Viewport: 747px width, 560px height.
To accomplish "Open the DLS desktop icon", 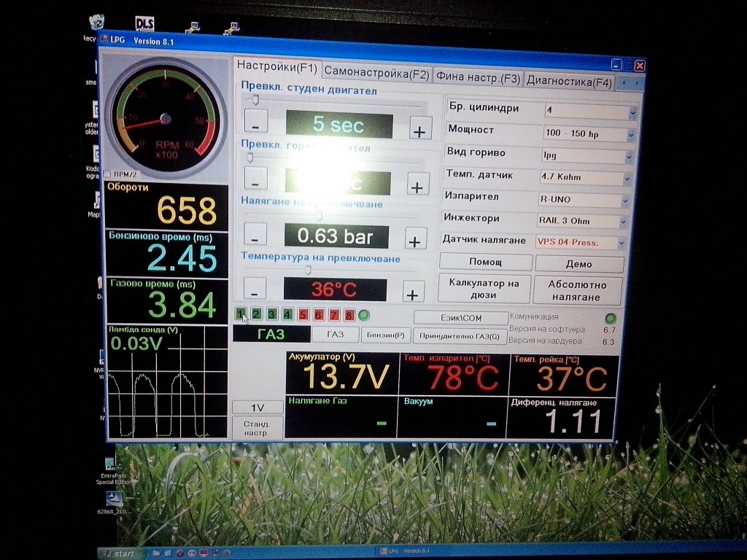I will click(x=144, y=23).
